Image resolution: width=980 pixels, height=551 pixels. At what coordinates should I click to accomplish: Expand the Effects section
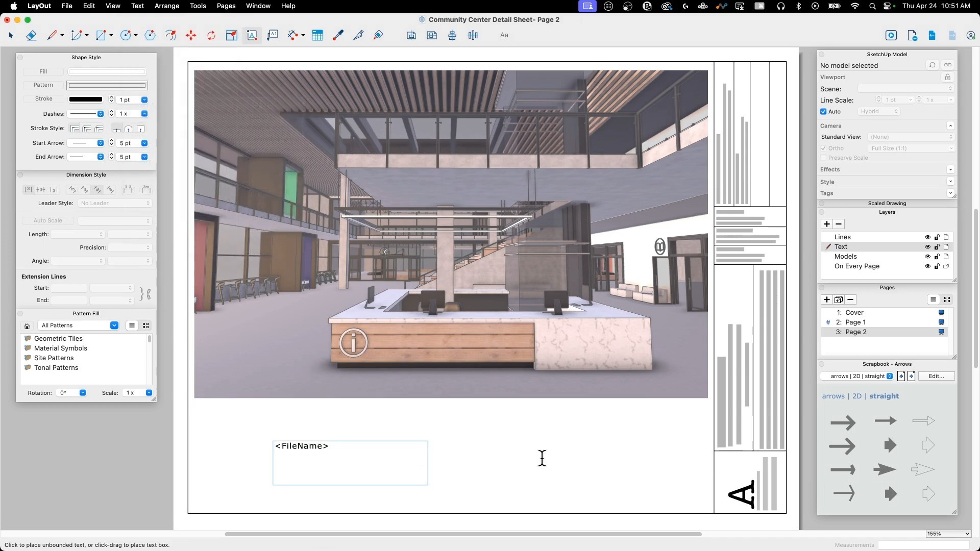[950, 169]
